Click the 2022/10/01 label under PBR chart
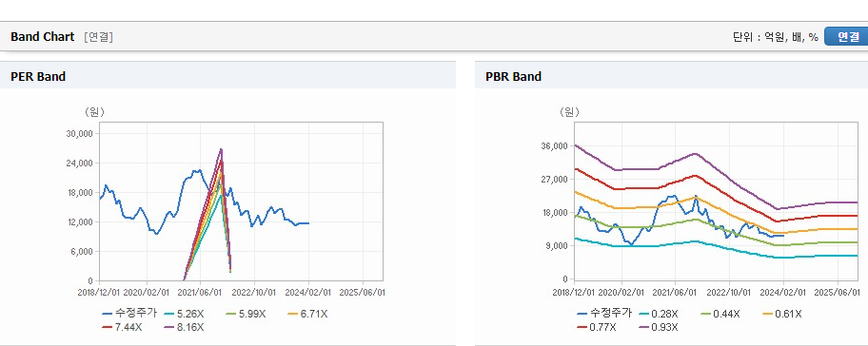 pyautogui.click(x=729, y=292)
